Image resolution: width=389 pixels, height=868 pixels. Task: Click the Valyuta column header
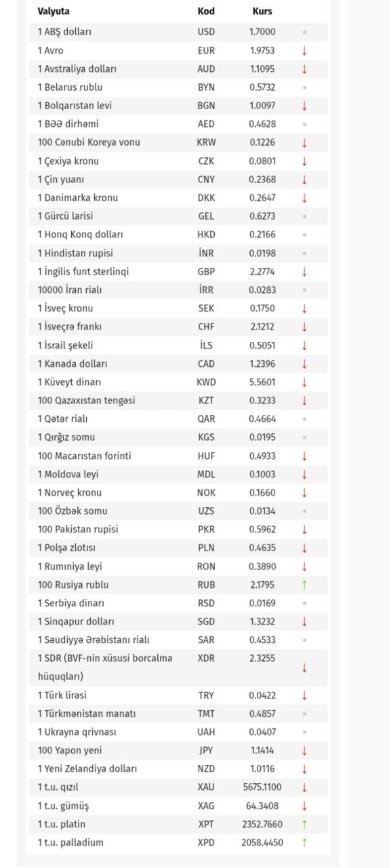pos(54,12)
